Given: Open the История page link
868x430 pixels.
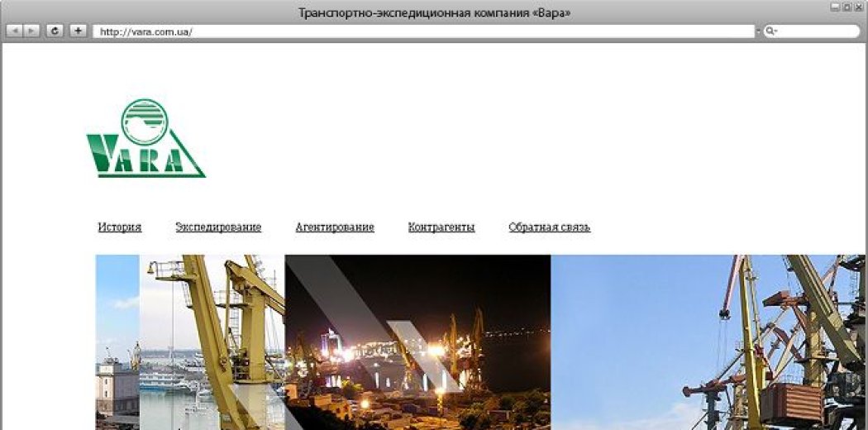Looking at the screenshot, I should [x=120, y=227].
